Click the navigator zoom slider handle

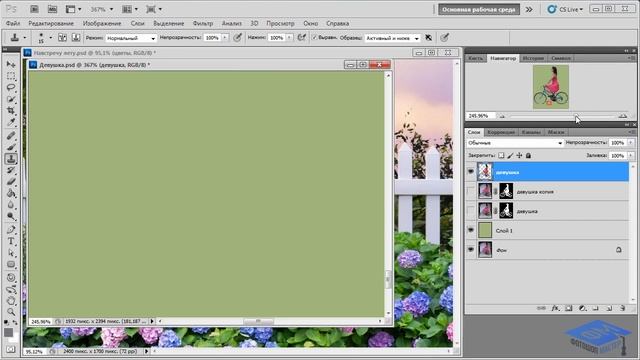[x=576, y=116]
